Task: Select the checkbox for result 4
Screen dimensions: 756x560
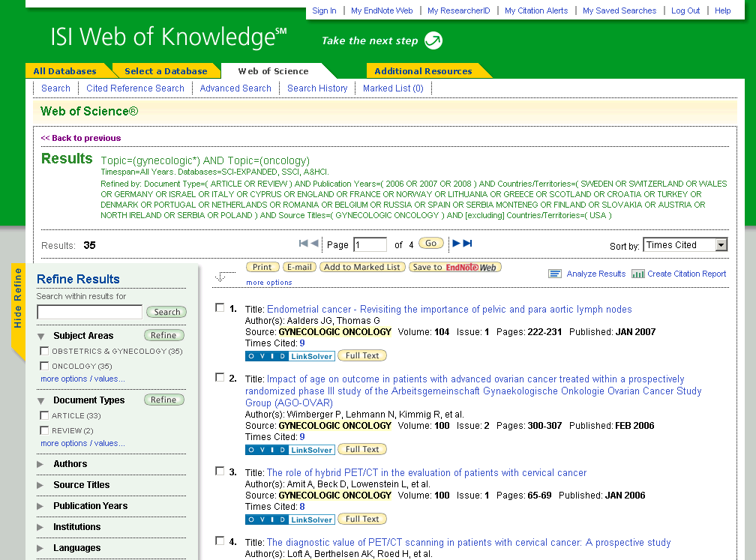Action: [220, 541]
